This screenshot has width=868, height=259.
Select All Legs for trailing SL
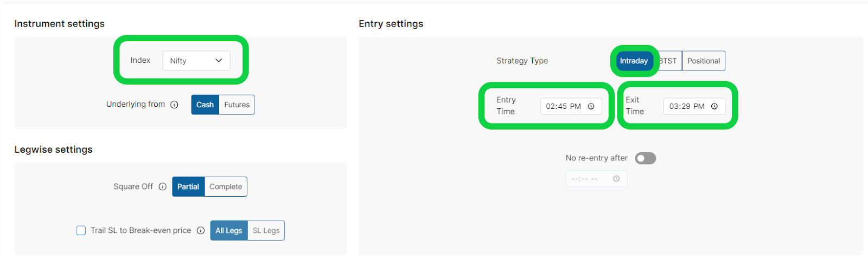229,230
